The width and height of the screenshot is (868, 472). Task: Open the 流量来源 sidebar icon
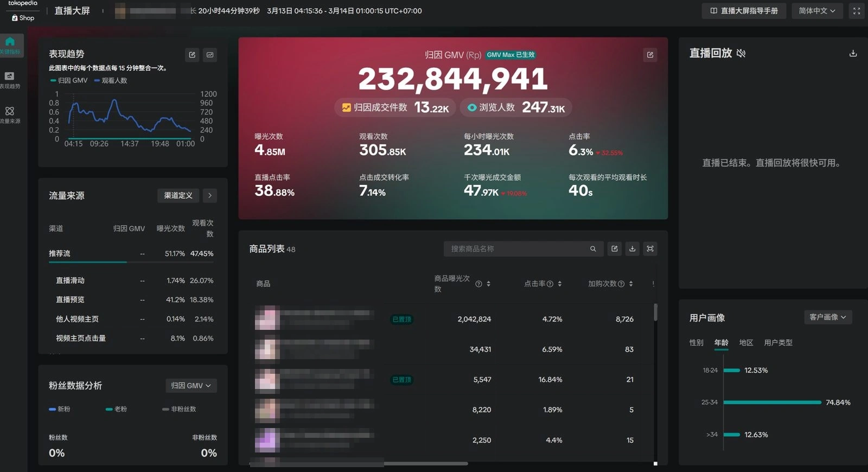point(10,114)
